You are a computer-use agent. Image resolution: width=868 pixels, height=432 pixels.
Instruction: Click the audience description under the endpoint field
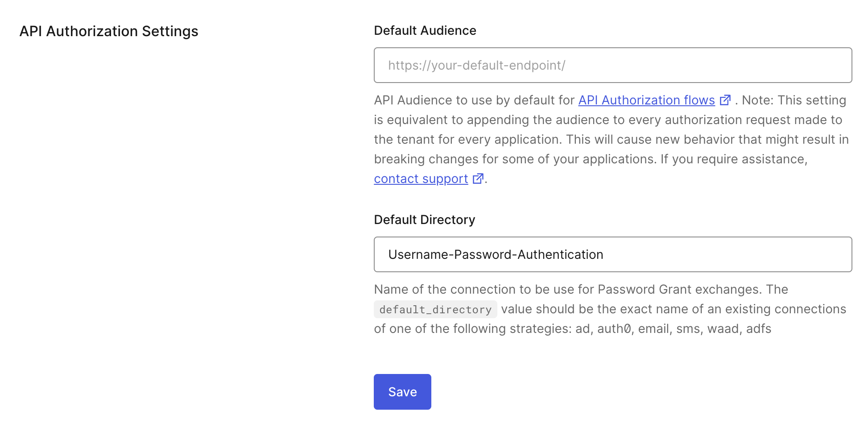(x=607, y=139)
